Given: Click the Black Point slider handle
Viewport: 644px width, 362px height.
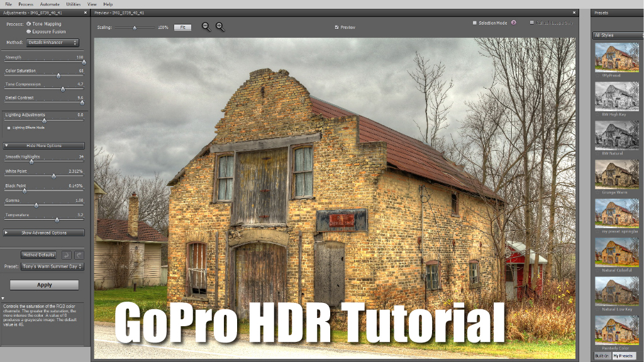Looking at the screenshot, I should (25, 191).
